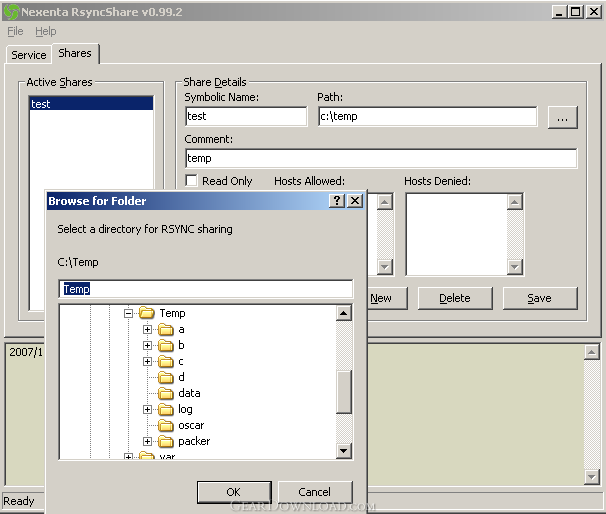Click the folder icon next to 'c'

166,362
